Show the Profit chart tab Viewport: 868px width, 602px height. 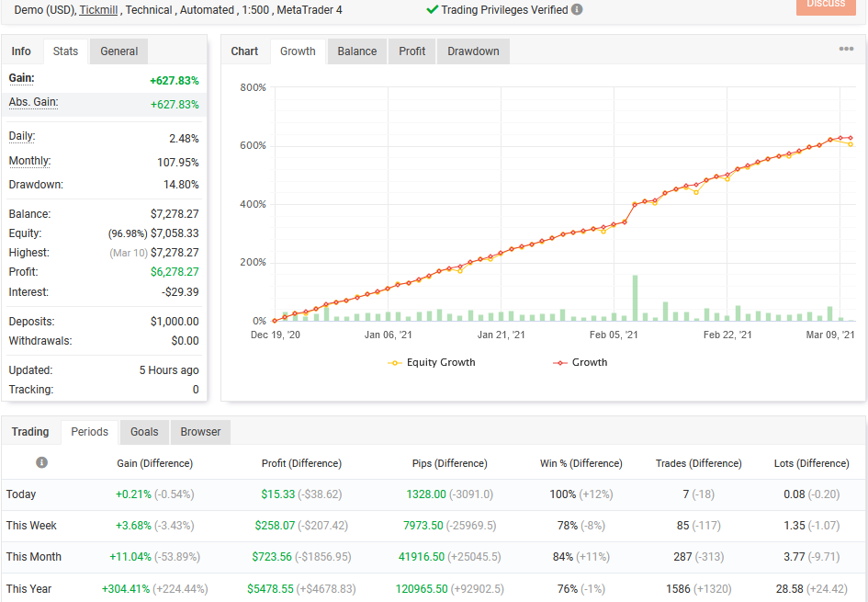pos(412,51)
